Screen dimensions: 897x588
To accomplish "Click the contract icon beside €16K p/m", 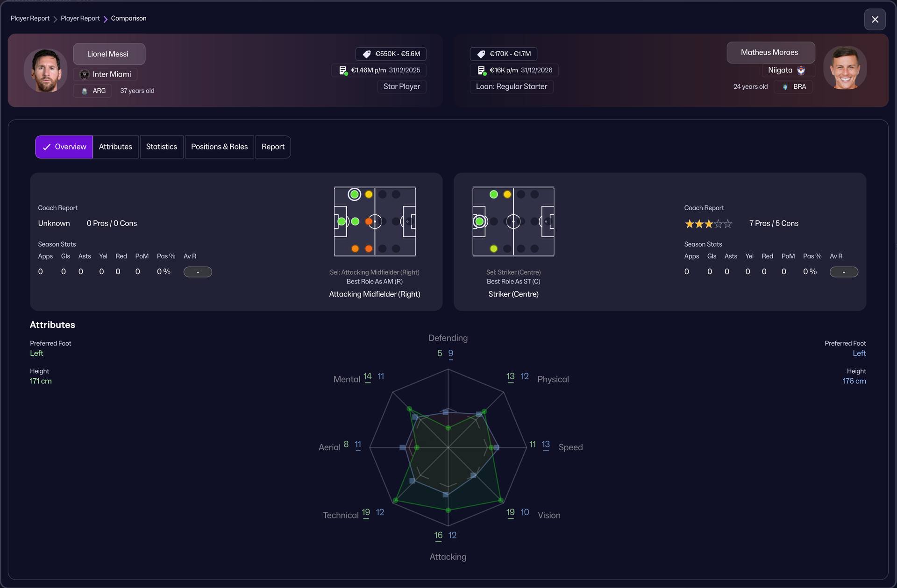I will point(482,71).
